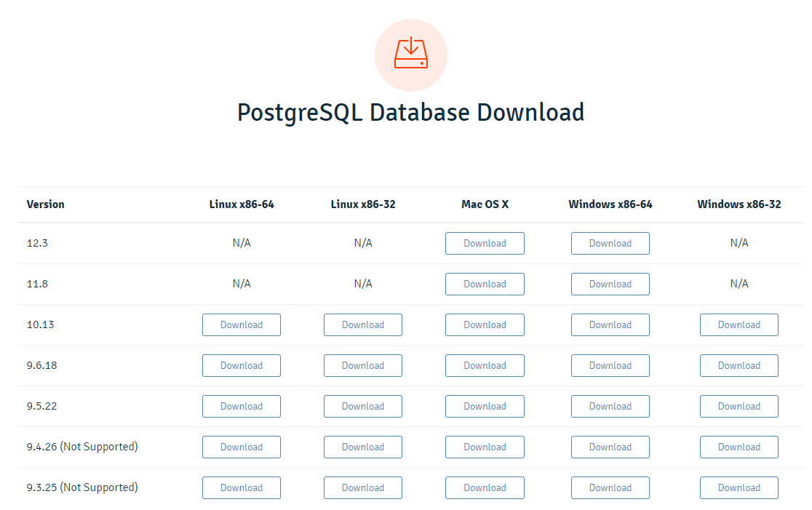
Task: Click the PostgreSQL Database Download heading
Action: 410,113
